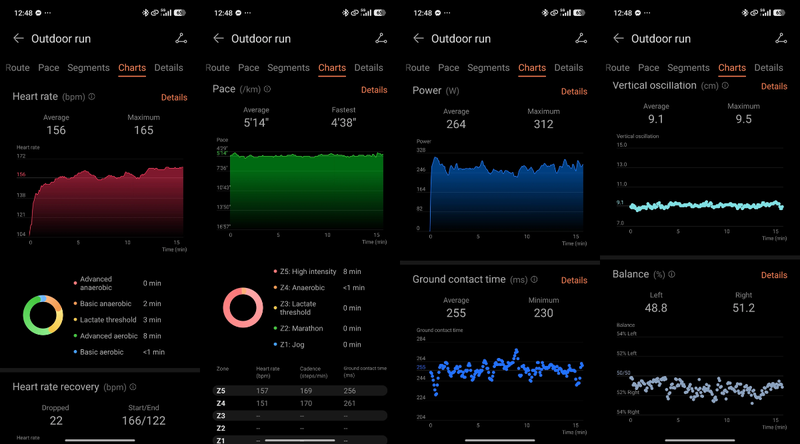The height and width of the screenshot is (444, 800).
Task: Open route-share icon on Power screen
Action: pos(581,38)
